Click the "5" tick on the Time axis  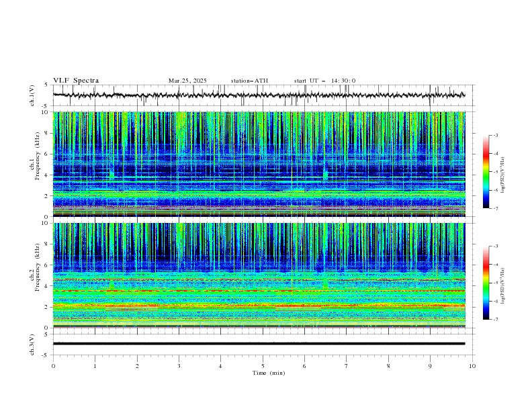click(x=263, y=366)
